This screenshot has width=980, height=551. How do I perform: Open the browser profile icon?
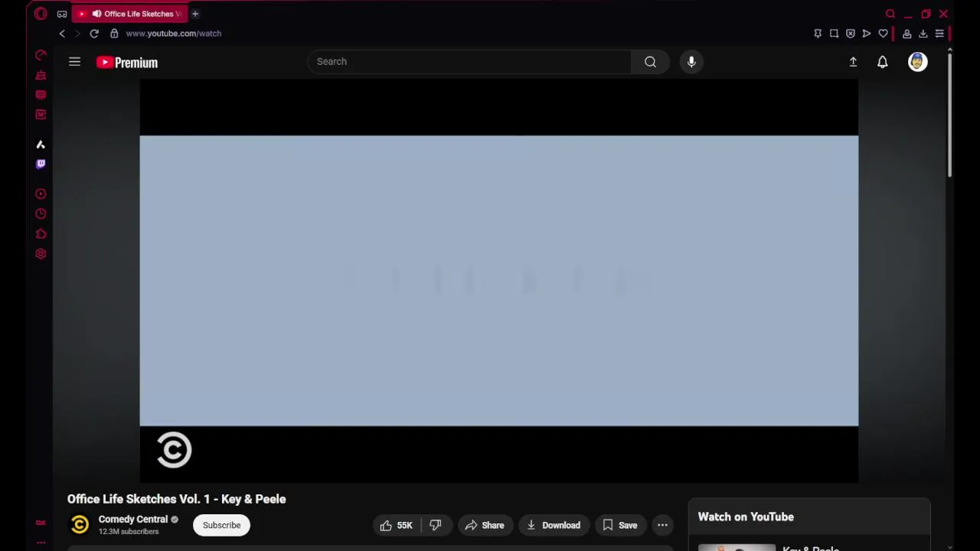pos(906,34)
